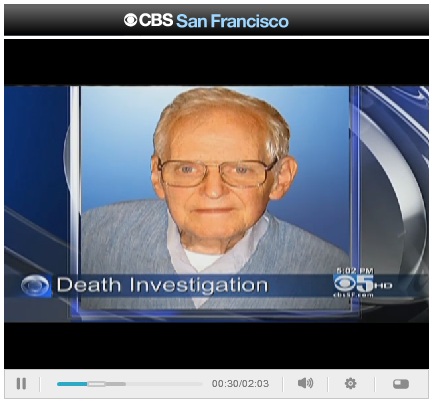Click the blue swirl graphic beside the photo
The height and width of the screenshot is (404, 433).
click(392, 180)
